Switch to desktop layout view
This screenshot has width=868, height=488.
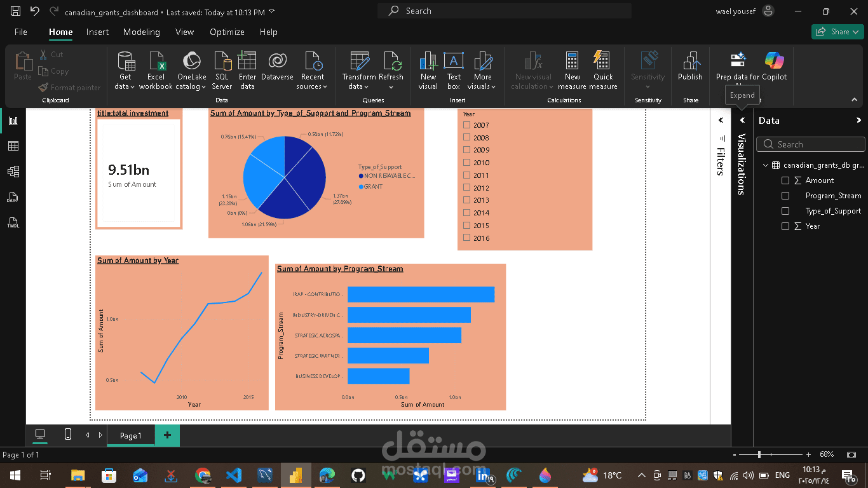[40, 435]
